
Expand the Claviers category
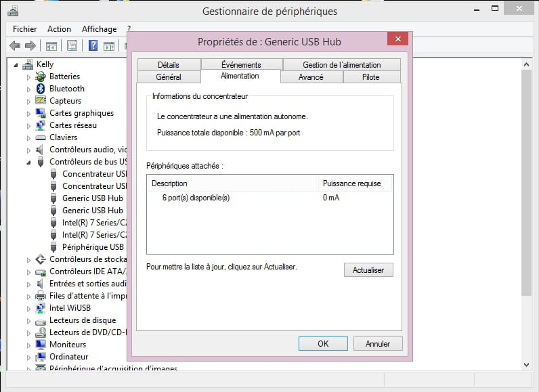pos(29,137)
